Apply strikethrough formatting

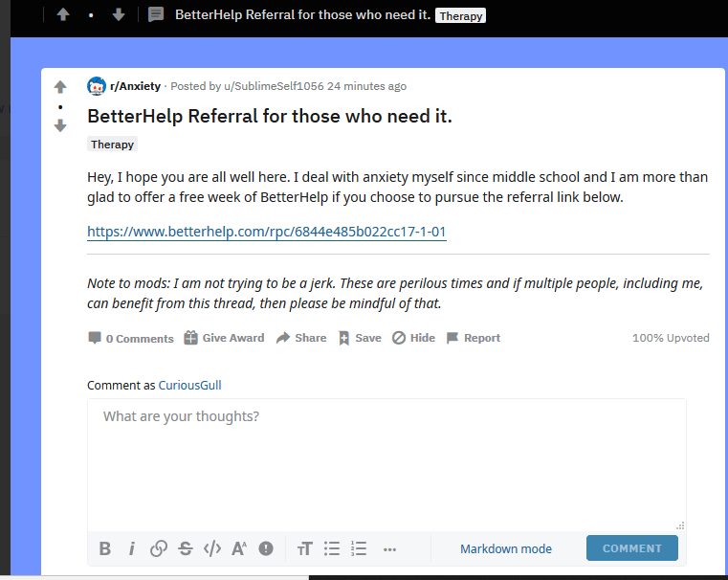click(x=186, y=548)
